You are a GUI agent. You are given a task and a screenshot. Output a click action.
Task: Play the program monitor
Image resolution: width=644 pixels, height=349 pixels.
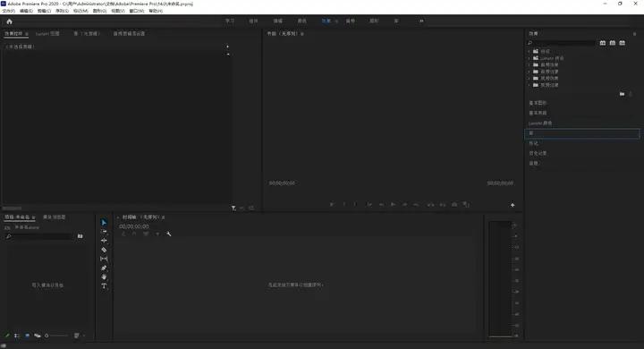[393, 204]
